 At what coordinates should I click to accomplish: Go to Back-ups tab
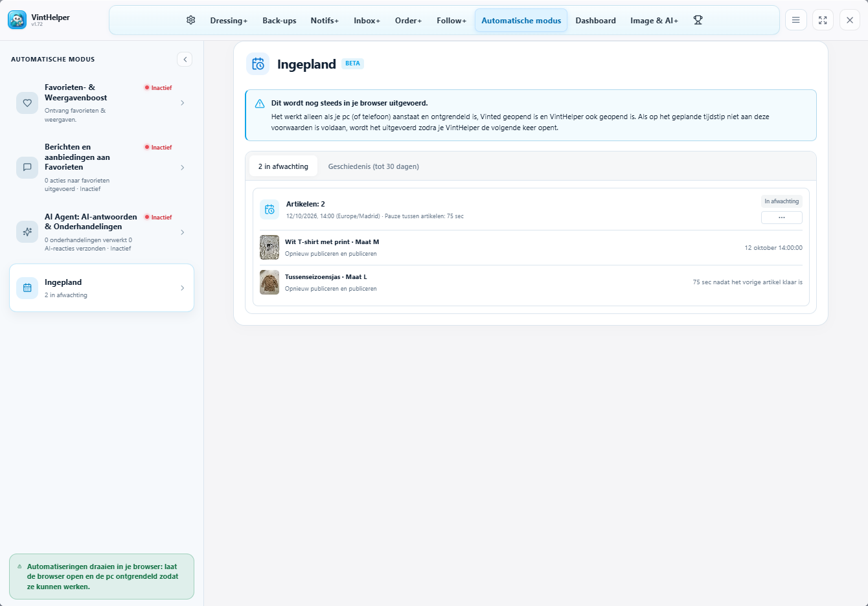click(x=279, y=21)
